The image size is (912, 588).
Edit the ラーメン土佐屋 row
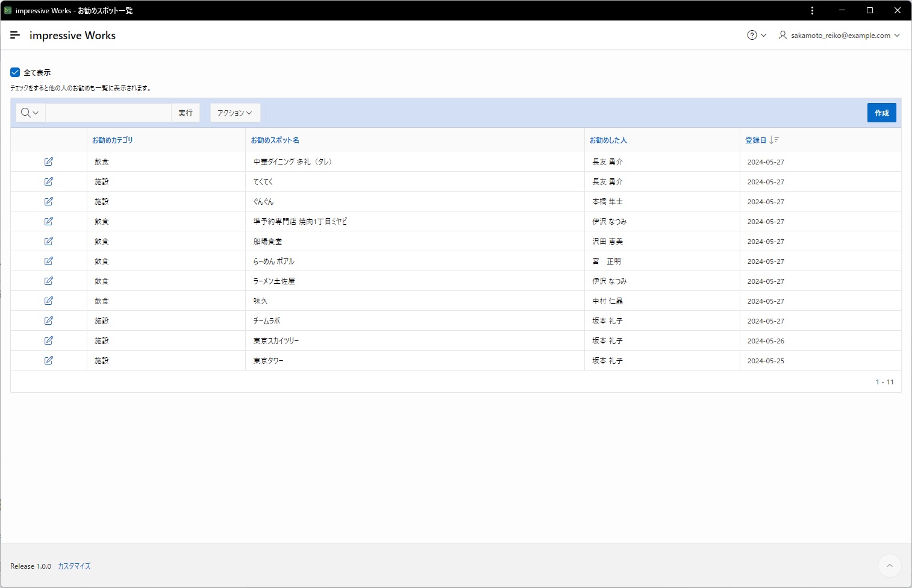click(x=49, y=281)
